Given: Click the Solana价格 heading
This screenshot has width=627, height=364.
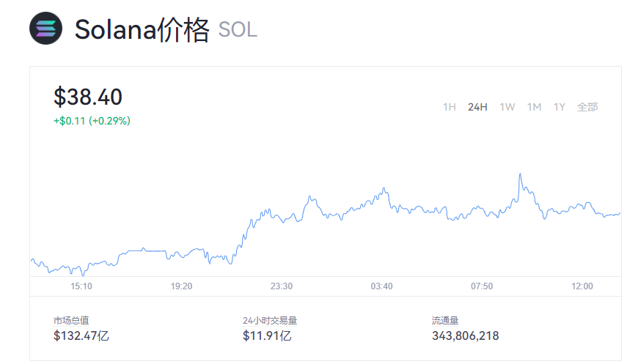Looking at the screenshot, I should pyautogui.click(x=142, y=30).
